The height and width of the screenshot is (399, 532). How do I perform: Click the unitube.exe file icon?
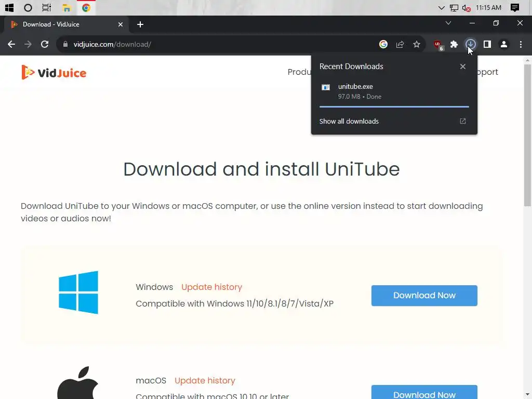[326, 87]
